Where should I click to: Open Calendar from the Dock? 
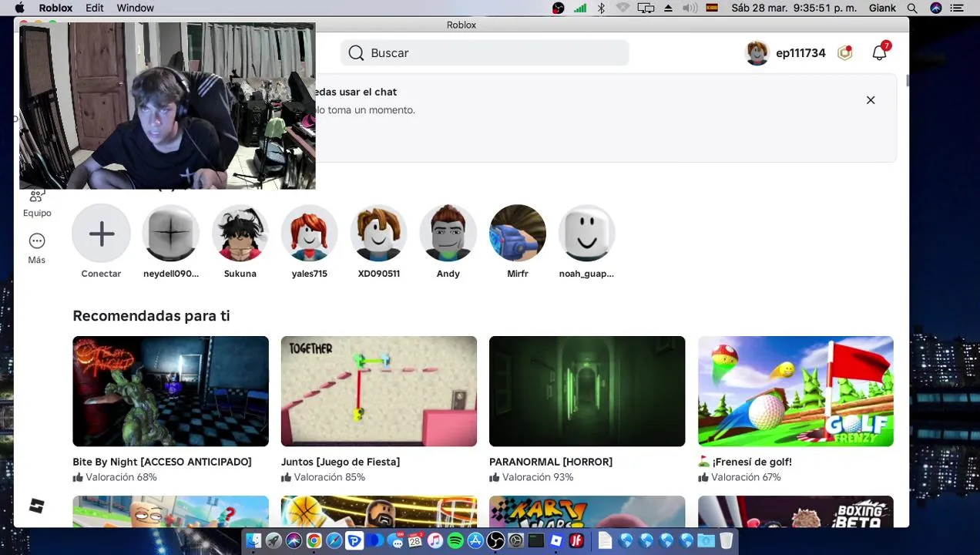(415, 540)
